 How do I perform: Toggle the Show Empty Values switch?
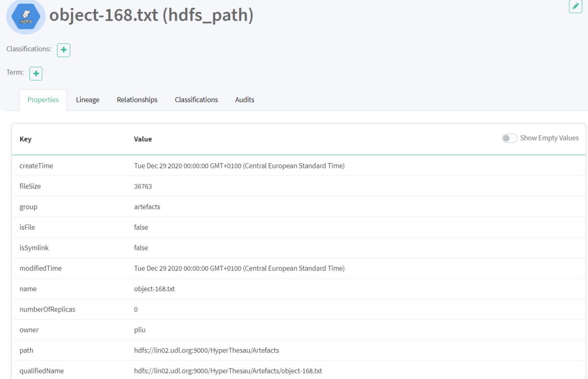tap(509, 138)
